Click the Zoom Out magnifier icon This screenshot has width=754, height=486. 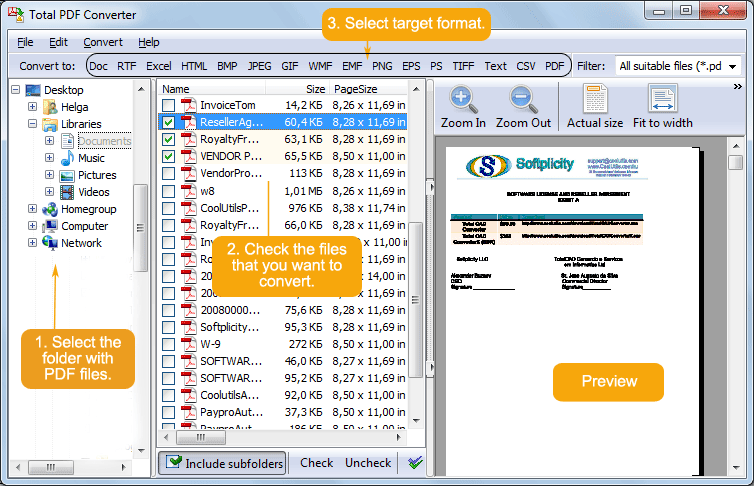522,99
